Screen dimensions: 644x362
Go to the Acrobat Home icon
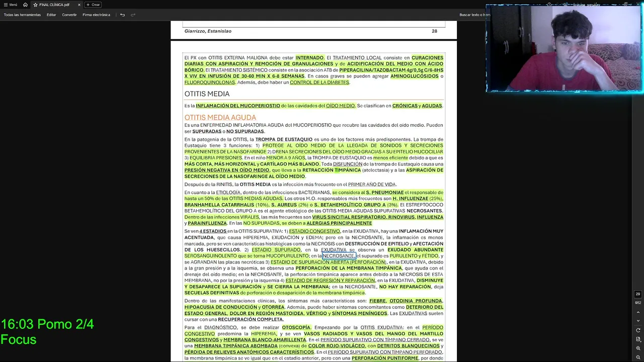[25, 5]
